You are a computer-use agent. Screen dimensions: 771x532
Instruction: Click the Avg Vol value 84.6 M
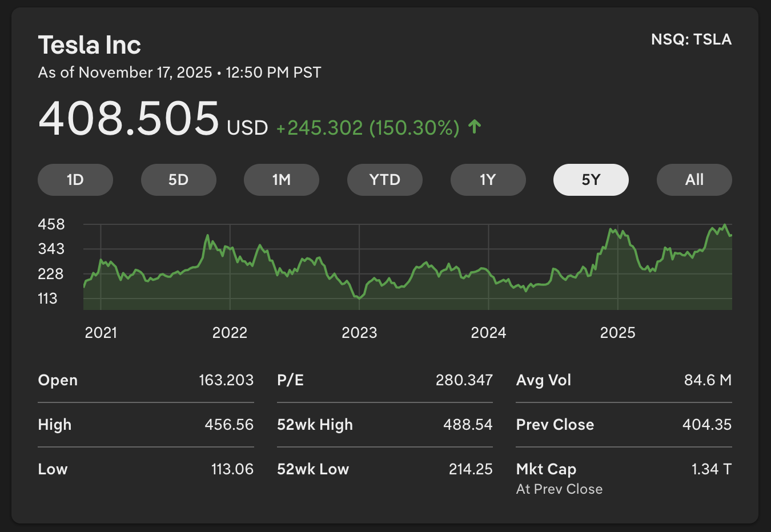708,380
